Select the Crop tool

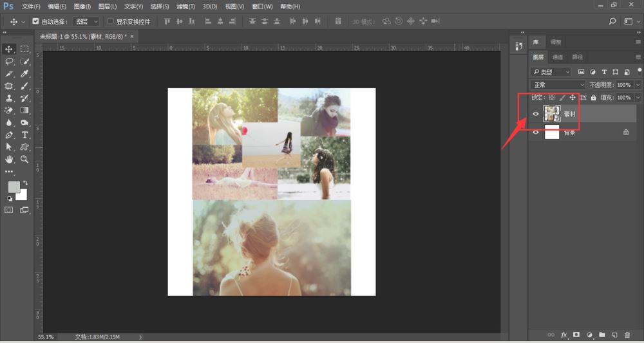tap(8, 74)
